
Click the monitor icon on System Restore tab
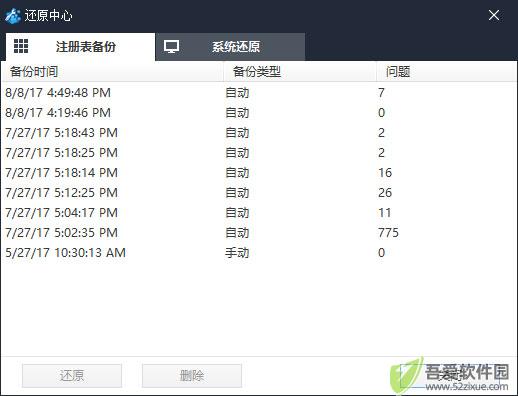[x=171, y=46]
